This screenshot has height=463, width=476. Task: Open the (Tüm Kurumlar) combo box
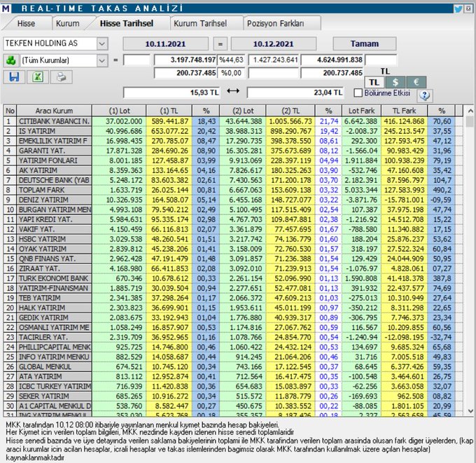(x=64, y=60)
